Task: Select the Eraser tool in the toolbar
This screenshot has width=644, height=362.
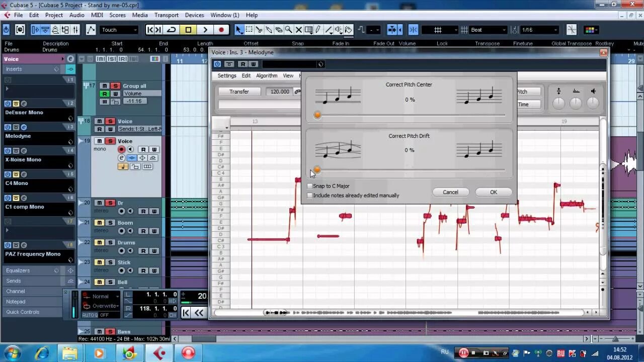Action: 279,30
